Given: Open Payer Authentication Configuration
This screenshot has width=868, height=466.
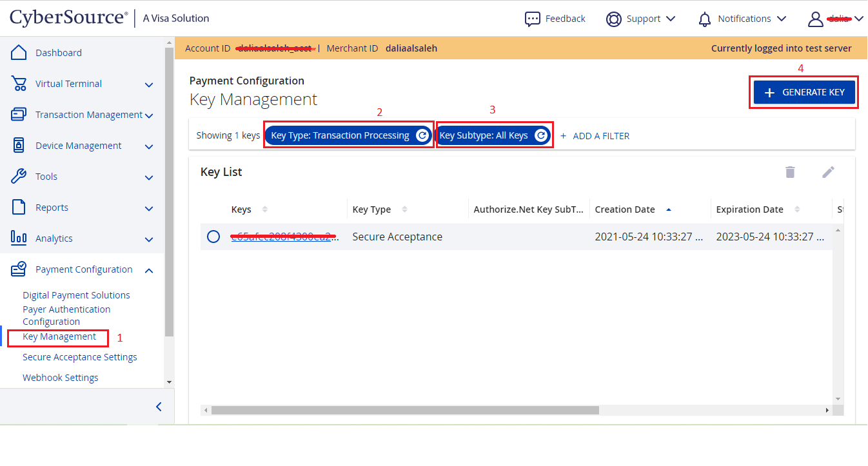Looking at the screenshot, I should 66,315.
